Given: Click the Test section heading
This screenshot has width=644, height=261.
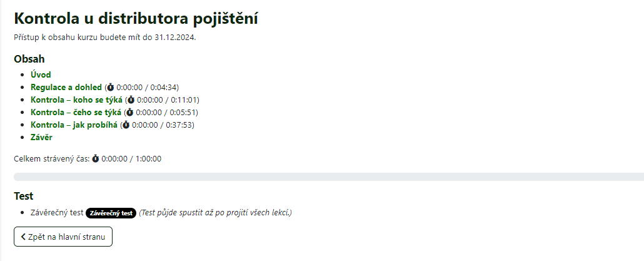Looking at the screenshot, I should click(x=23, y=196).
